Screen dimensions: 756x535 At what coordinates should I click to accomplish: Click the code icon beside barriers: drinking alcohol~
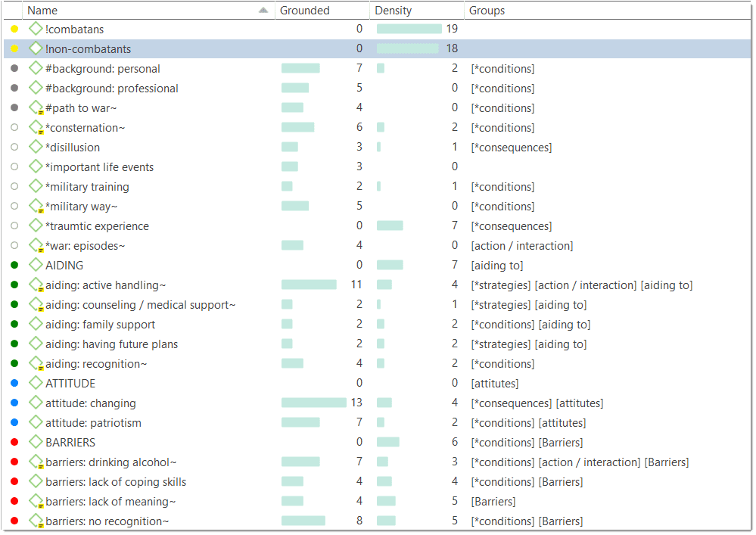pyautogui.click(x=36, y=462)
